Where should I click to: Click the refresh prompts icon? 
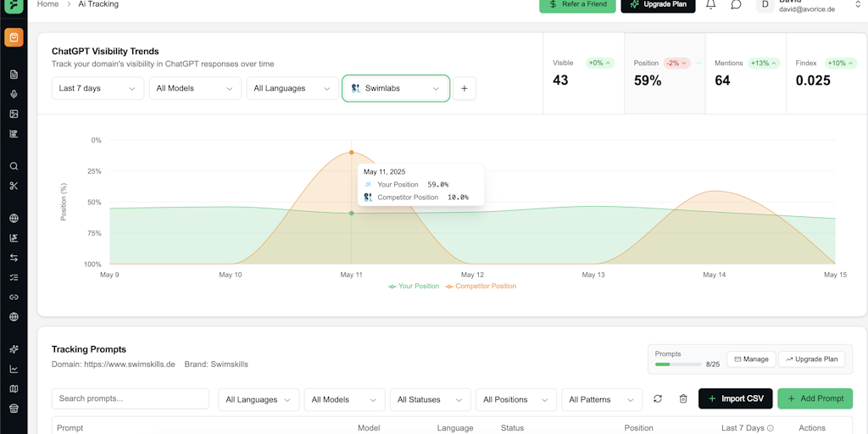(658, 398)
